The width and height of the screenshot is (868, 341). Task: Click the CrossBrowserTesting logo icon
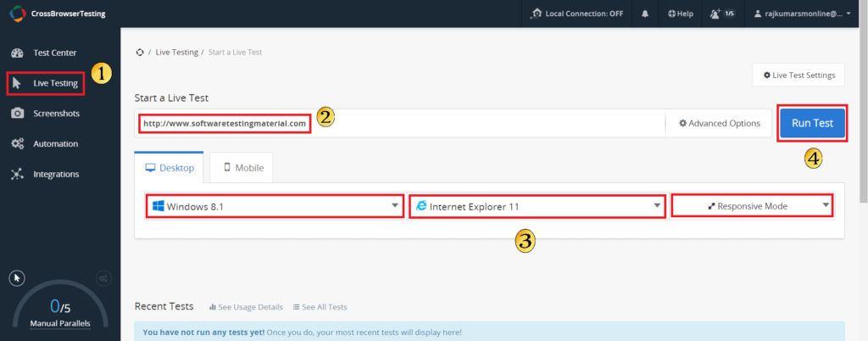click(x=15, y=14)
